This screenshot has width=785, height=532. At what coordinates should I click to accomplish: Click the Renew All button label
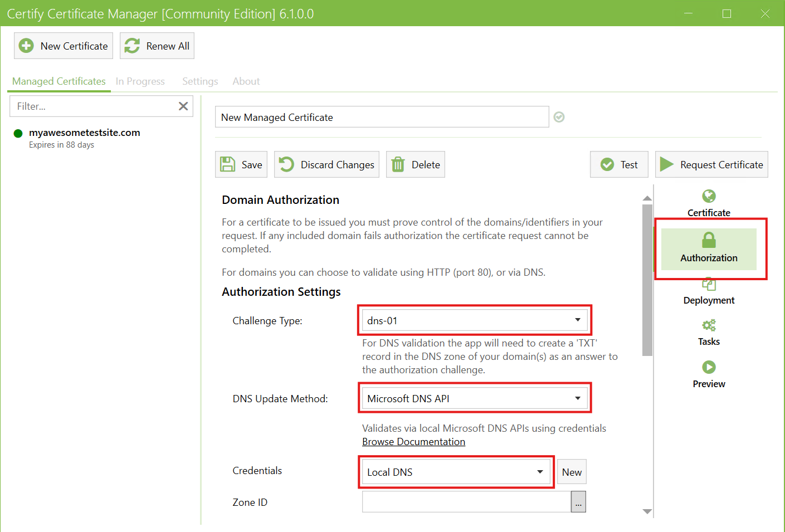[168, 46]
